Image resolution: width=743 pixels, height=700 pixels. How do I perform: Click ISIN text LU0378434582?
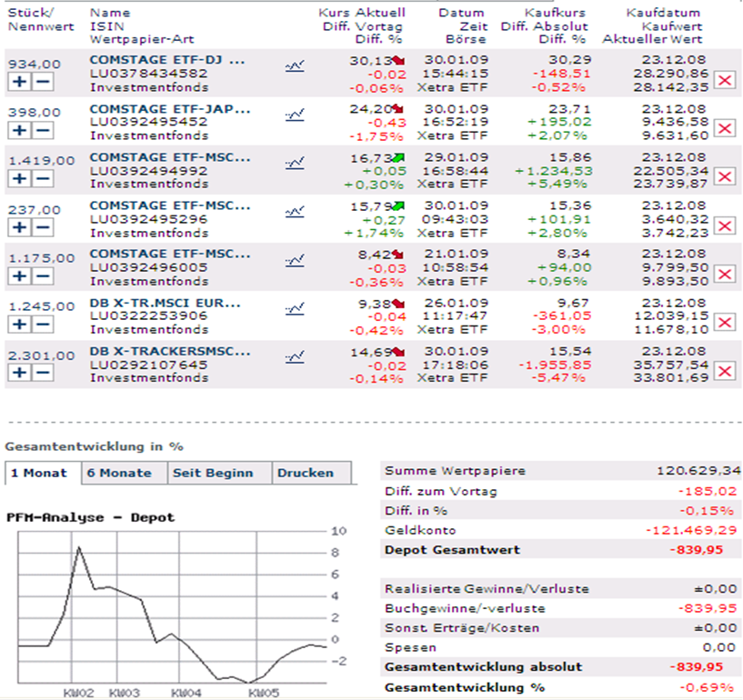click(148, 74)
